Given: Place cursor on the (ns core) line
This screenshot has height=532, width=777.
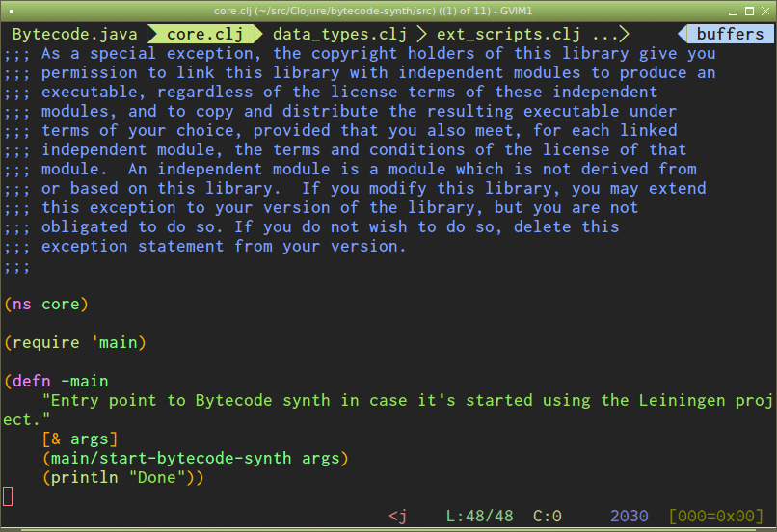Looking at the screenshot, I should pos(46,304).
